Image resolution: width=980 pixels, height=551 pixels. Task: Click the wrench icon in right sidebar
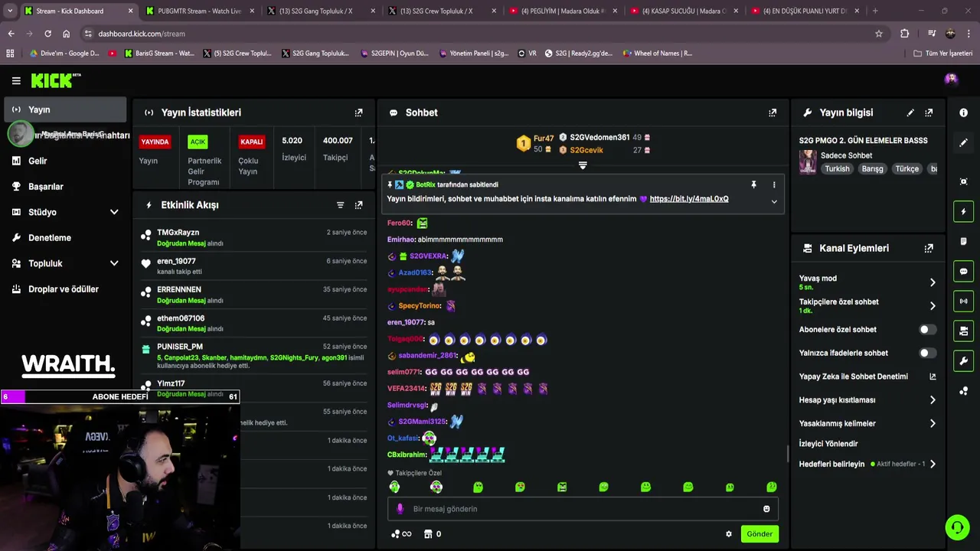coord(963,361)
